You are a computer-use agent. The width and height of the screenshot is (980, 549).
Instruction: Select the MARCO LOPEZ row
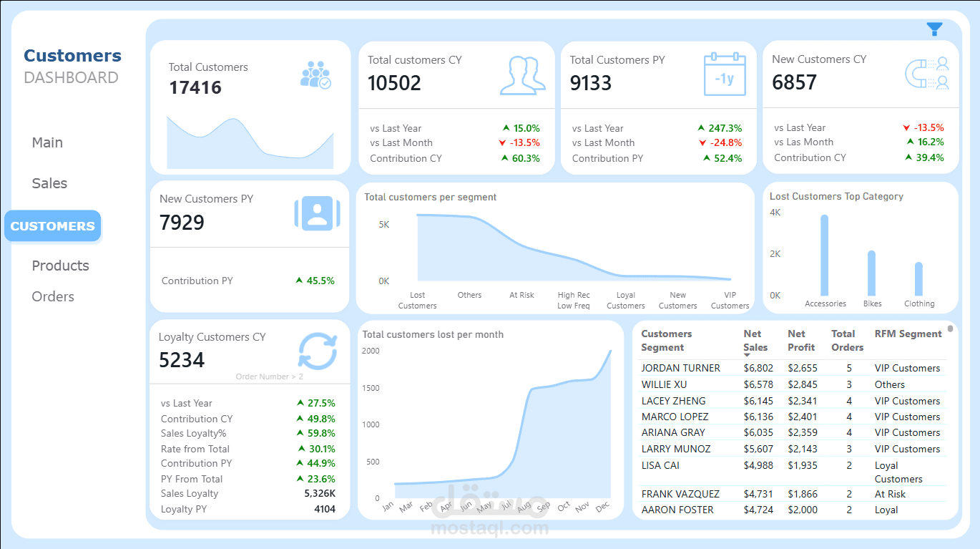click(792, 417)
